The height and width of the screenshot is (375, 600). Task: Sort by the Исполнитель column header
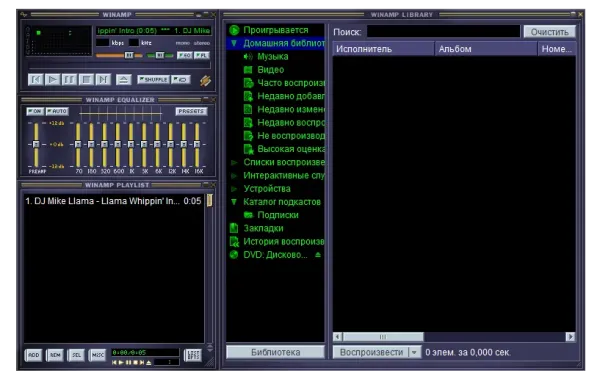click(383, 49)
